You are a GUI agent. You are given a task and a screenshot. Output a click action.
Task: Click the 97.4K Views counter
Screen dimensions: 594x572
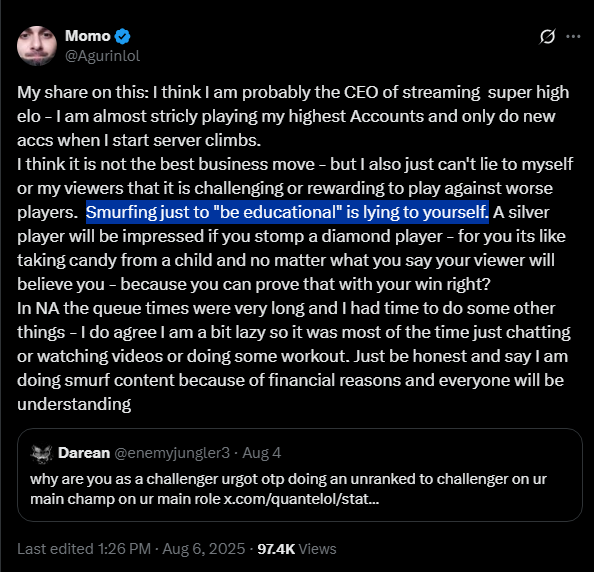tap(297, 549)
